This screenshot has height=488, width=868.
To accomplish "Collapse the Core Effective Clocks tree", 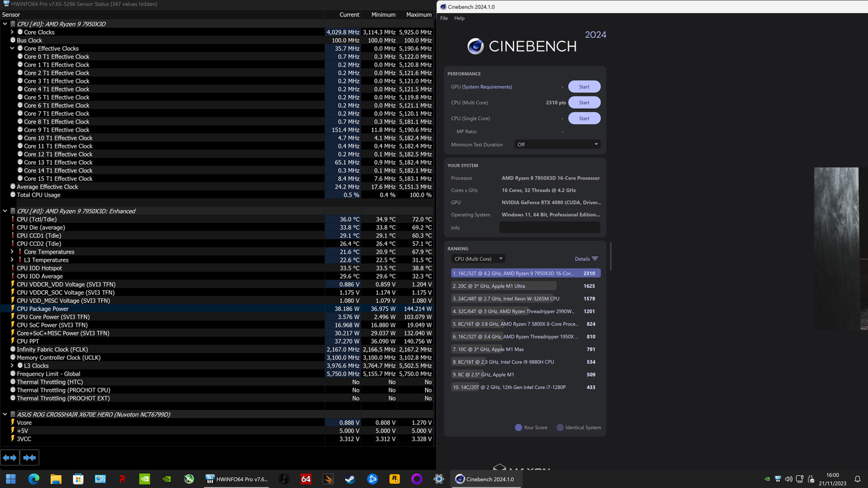I will [x=12, y=48].
